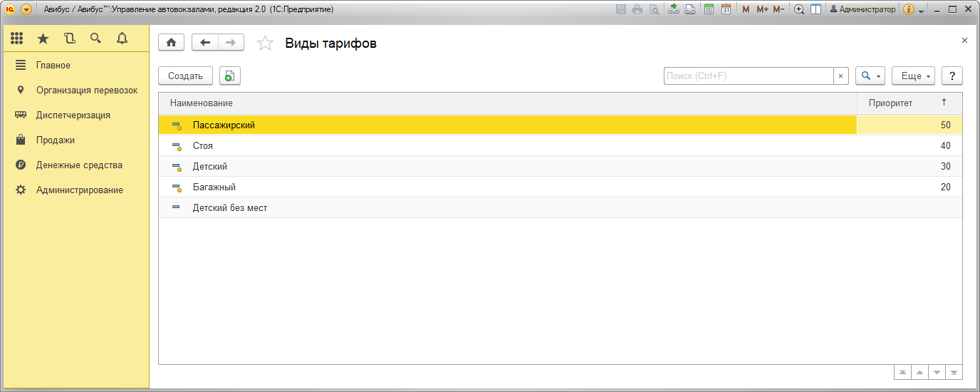Screen dimensions: 980x392
Task: Open the calendar icon in title bar
Action: [x=726, y=9]
